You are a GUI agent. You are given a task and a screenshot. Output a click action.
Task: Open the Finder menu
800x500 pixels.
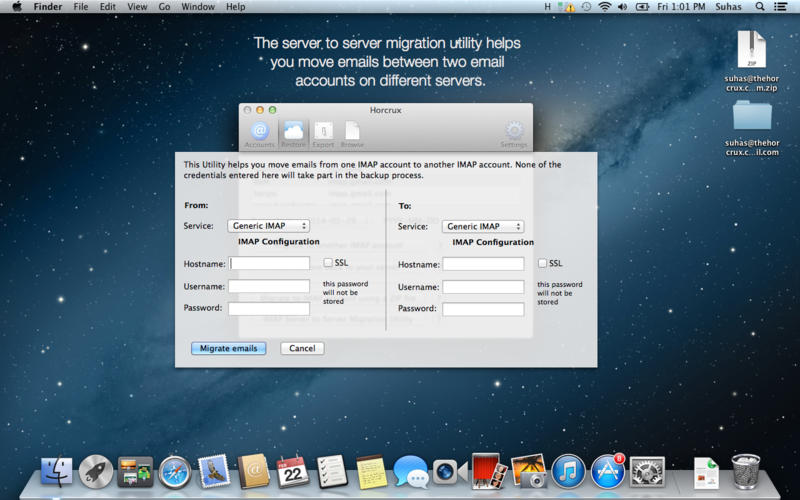pos(48,7)
